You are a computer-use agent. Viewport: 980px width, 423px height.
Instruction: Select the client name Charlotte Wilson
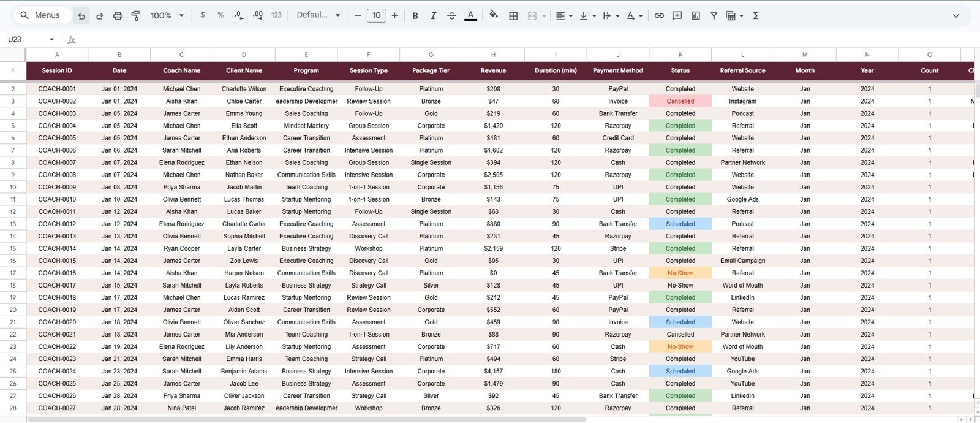click(x=244, y=89)
